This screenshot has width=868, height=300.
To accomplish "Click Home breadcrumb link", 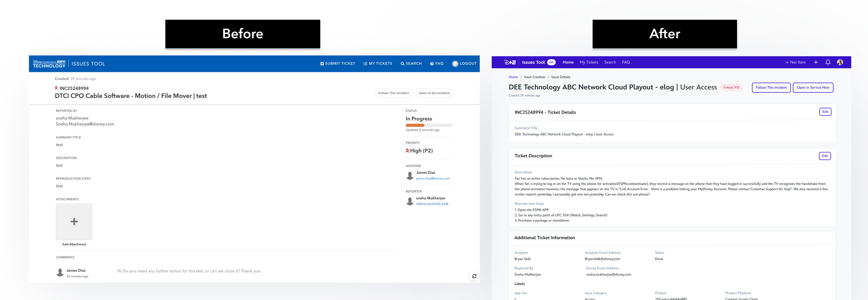I will click(513, 77).
